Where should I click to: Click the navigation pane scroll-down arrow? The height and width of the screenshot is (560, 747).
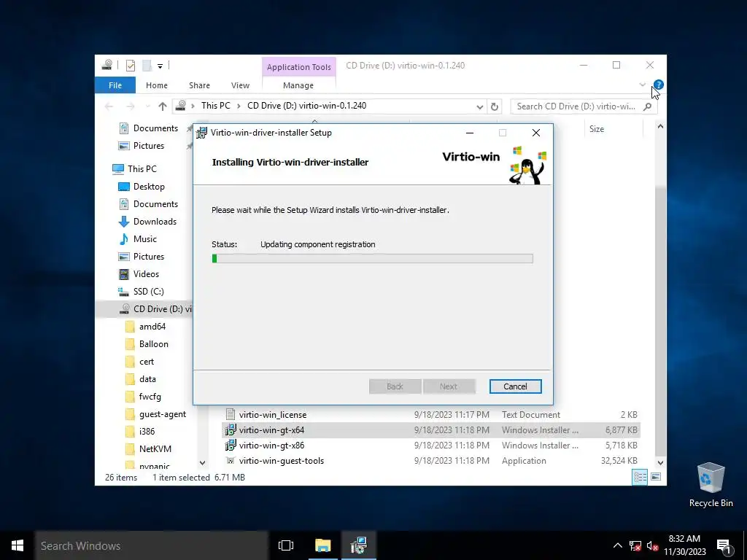click(202, 463)
